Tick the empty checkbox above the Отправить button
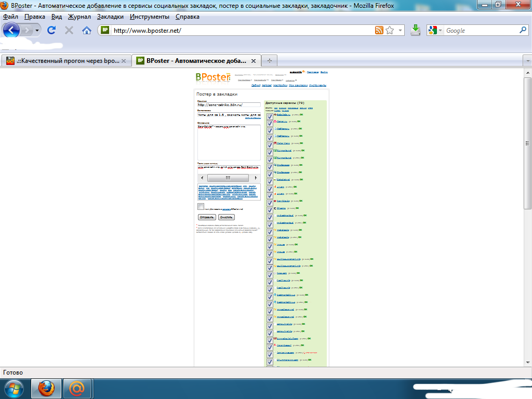532x399 pixels. (201, 207)
